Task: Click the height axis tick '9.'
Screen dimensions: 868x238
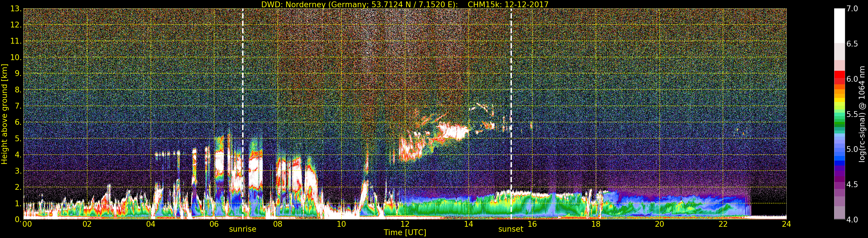Action: [x=18, y=73]
